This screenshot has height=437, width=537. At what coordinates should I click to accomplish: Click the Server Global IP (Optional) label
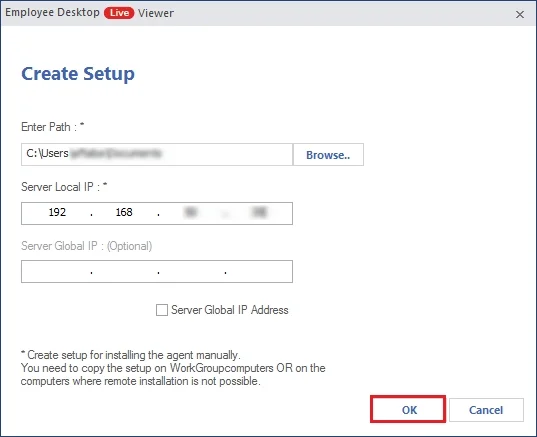(87, 246)
